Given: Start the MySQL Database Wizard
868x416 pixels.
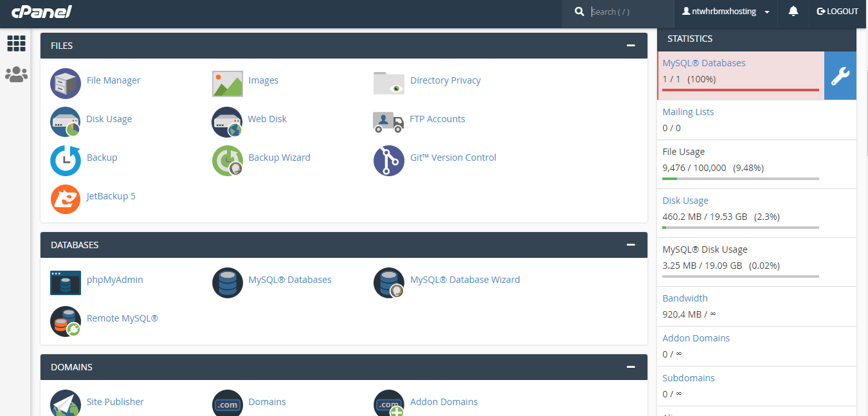Looking at the screenshot, I should pyautogui.click(x=465, y=279).
